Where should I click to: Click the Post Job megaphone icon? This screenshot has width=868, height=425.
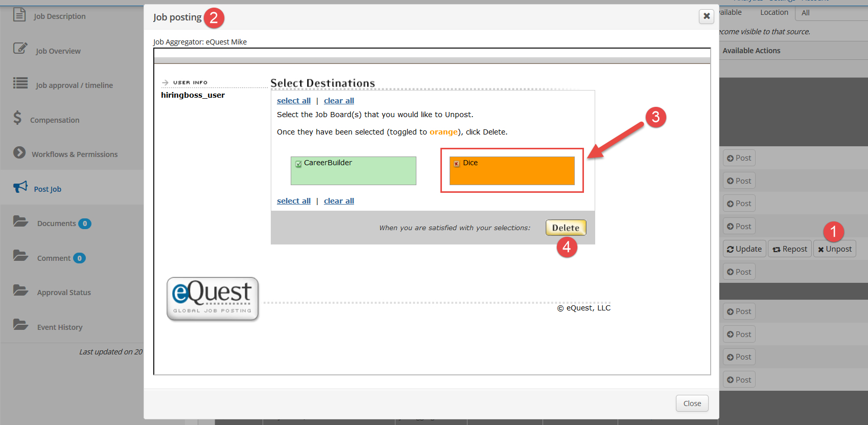tap(20, 187)
